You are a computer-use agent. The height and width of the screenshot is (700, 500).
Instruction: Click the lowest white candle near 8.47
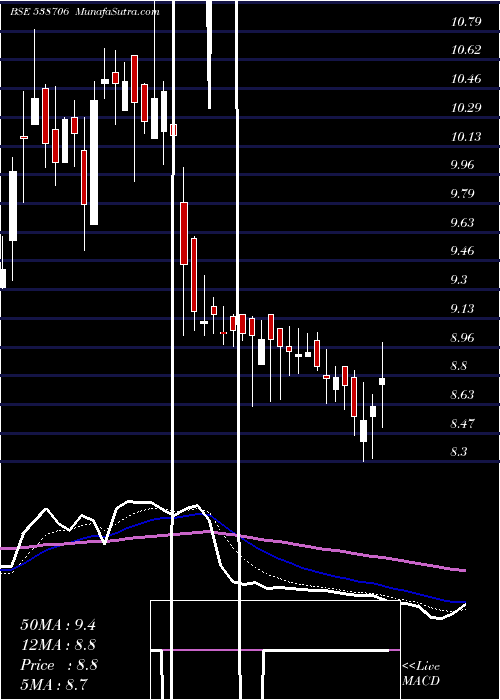click(x=363, y=431)
